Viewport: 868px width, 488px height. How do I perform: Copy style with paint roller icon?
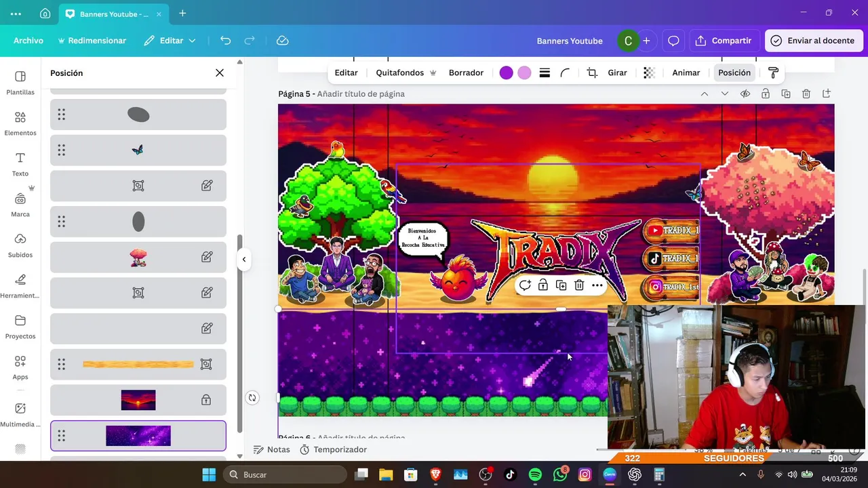click(773, 73)
